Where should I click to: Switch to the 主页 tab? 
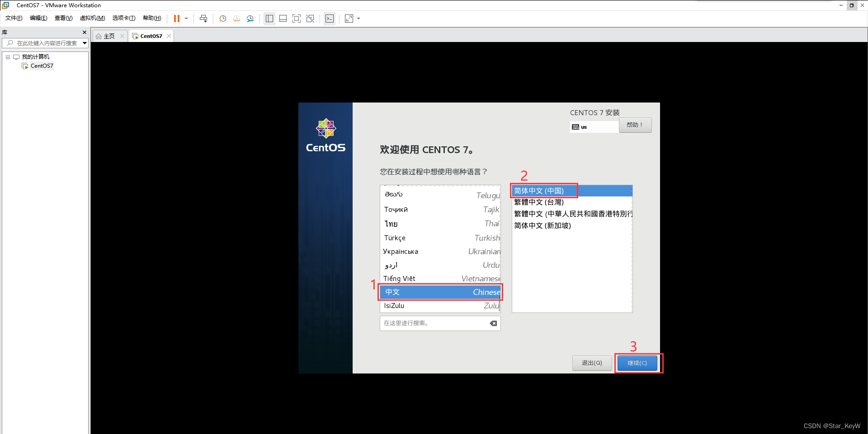click(x=107, y=36)
